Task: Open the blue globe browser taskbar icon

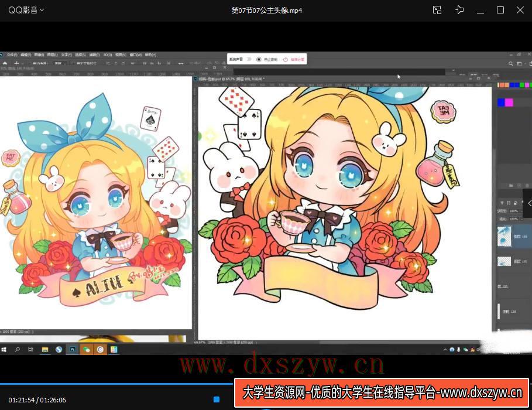Action: pyautogui.click(x=59, y=350)
